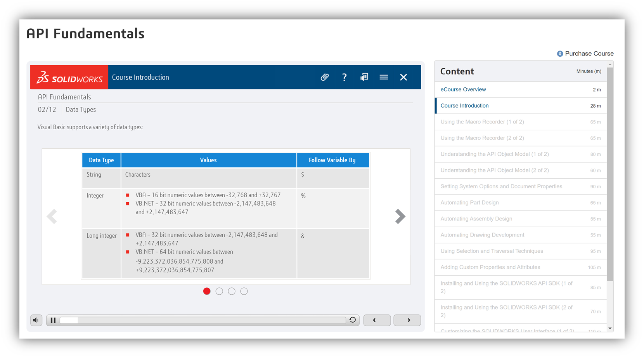
Task: Open the help question mark icon
Action: pyautogui.click(x=344, y=77)
